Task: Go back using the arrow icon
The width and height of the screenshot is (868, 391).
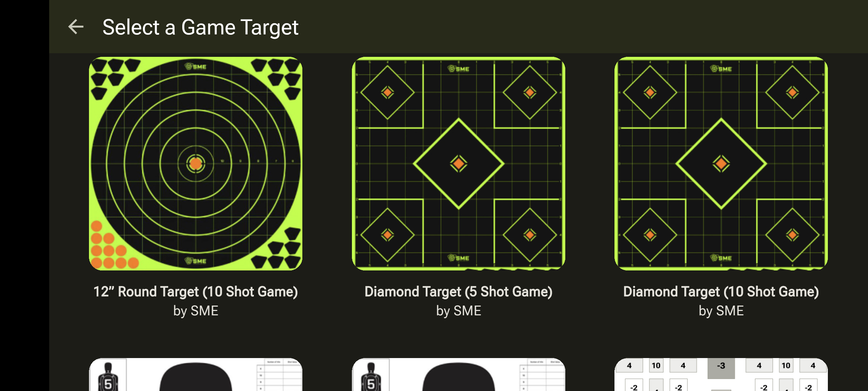Action: point(76,27)
